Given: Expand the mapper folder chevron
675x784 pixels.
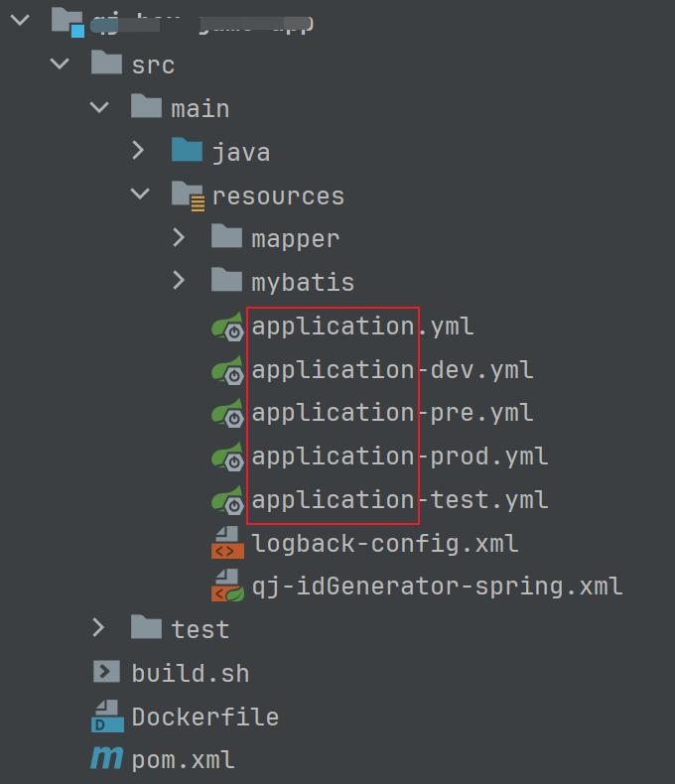Looking at the screenshot, I should (179, 238).
